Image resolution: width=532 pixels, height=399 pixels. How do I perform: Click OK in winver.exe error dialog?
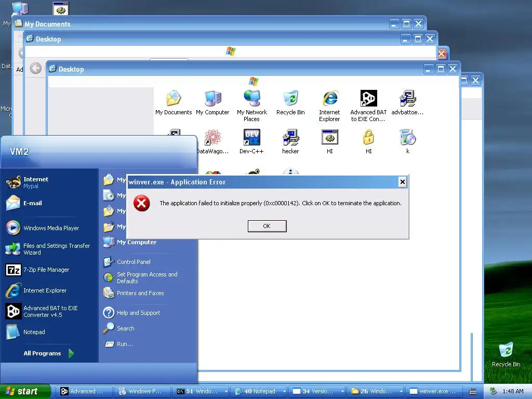(267, 226)
